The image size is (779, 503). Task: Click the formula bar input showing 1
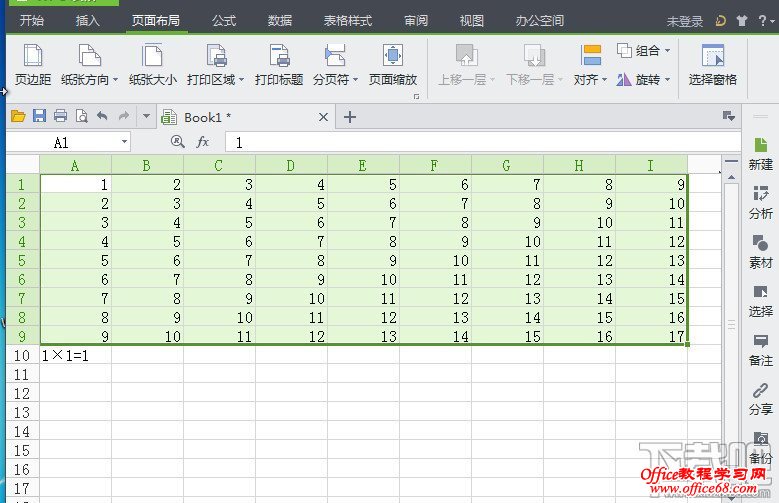pos(482,143)
